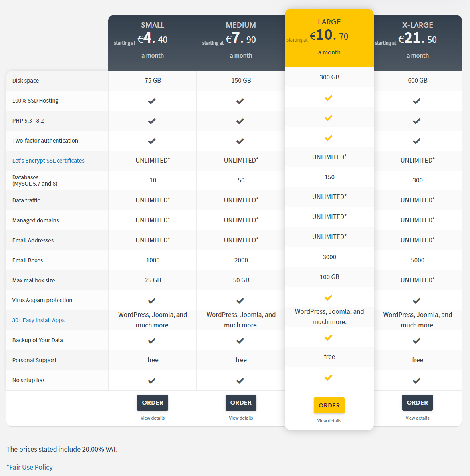Click the No setup fee checkmark for Small
Viewport: 470px width, 476px height.
click(152, 381)
